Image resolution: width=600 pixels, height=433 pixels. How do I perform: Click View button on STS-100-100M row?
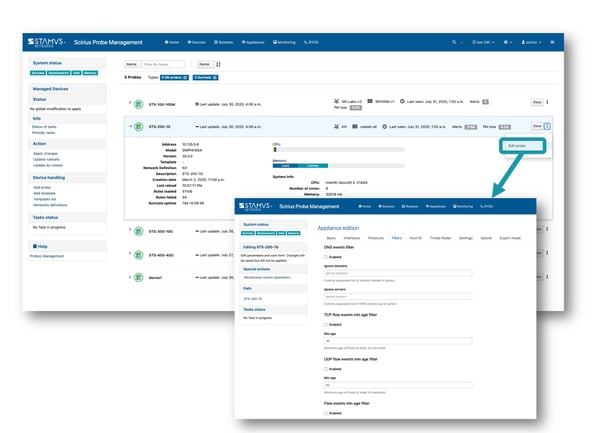pos(537,102)
